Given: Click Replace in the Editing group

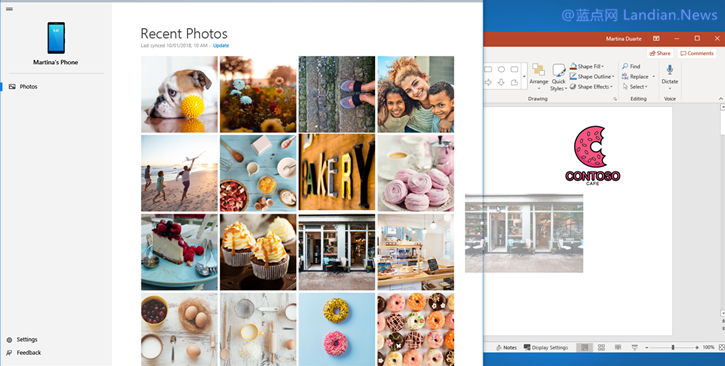Looking at the screenshot, I should [x=635, y=77].
